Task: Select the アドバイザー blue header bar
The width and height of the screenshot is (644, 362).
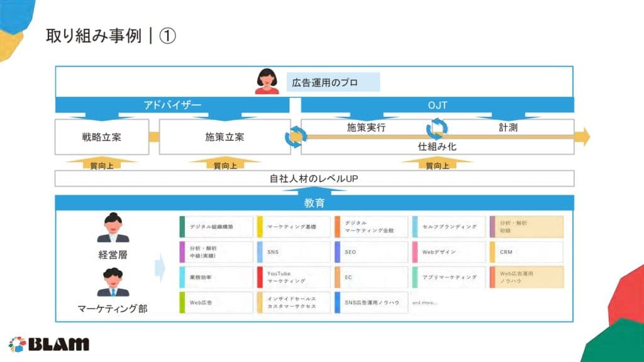Action: [172, 105]
